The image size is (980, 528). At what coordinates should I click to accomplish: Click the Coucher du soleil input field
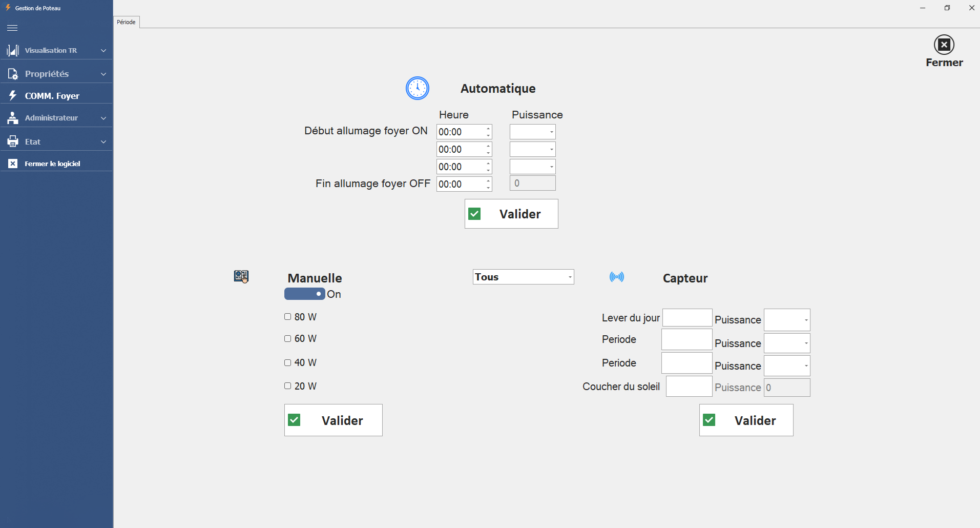coord(689,387)
